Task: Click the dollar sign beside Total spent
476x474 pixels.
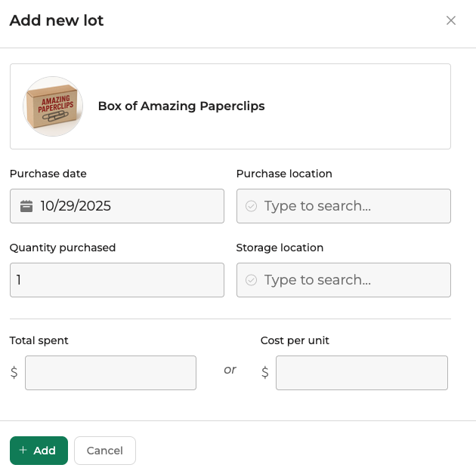Action: click(14, 372)
